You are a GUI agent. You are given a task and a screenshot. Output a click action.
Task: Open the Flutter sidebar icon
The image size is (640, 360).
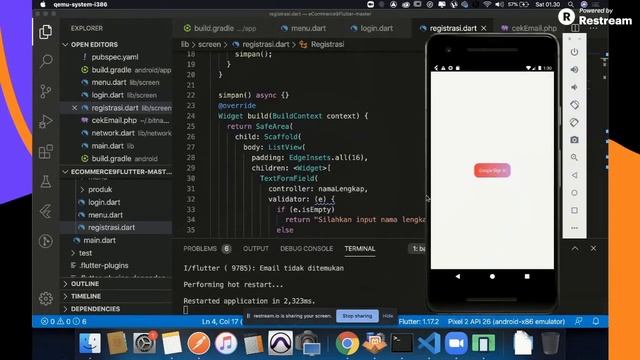coord(46,211)
